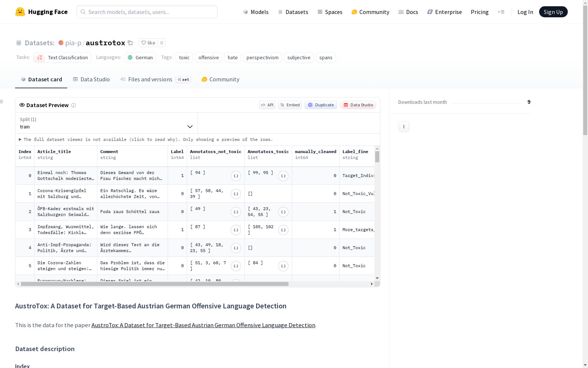Expand the left sidebar table of contents icon

2,102
